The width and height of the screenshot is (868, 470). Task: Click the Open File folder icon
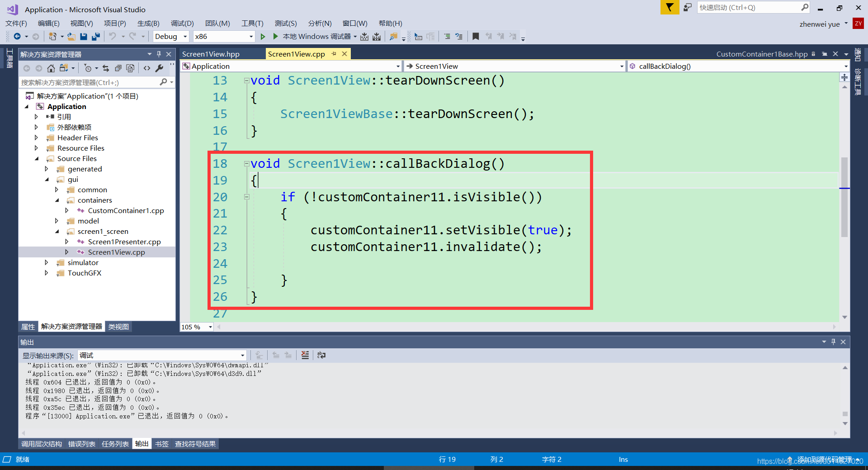tap(71, 36)
